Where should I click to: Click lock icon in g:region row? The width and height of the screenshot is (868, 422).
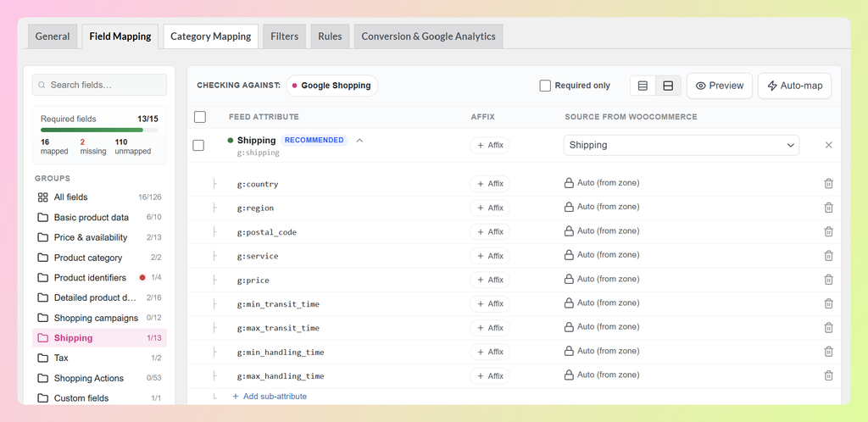click(x=569, y=208)
